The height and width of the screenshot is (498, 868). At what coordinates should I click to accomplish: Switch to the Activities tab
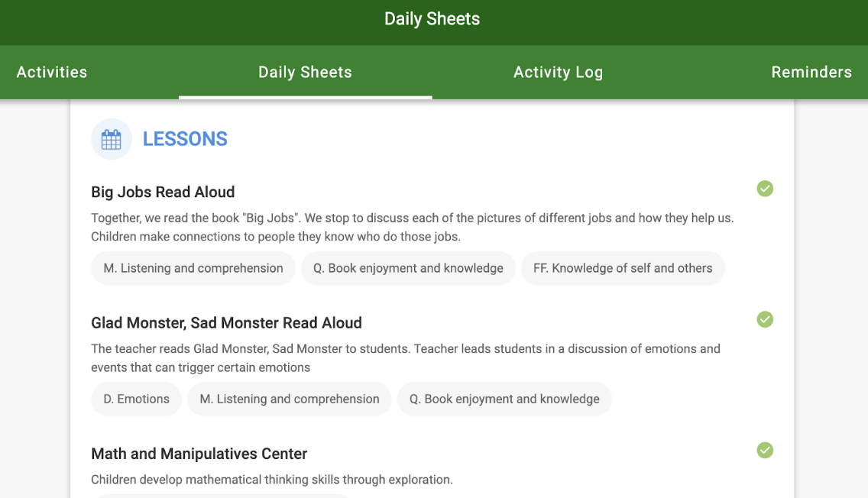[x=52, y=72]
